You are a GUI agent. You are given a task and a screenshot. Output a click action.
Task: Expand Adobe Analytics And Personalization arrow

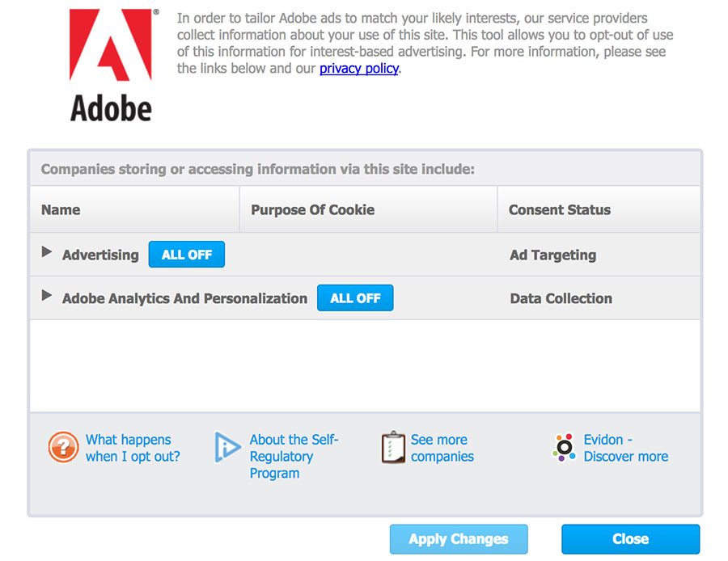pos(46,295)
